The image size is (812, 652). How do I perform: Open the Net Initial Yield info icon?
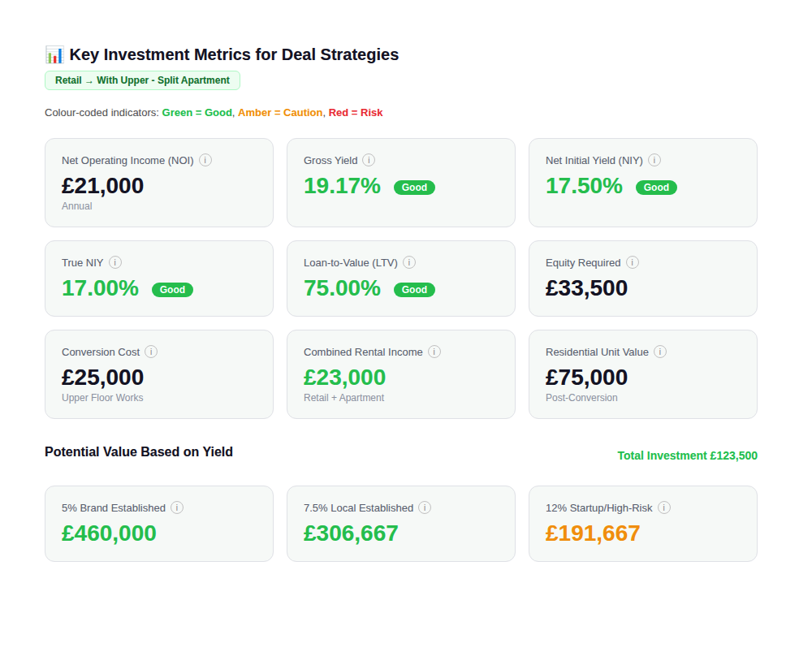(x=655, y=160)
